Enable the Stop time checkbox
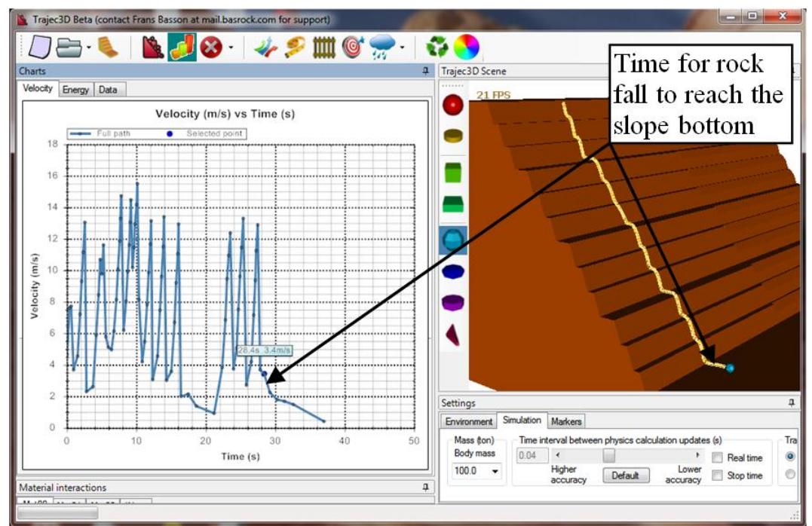Viewport: 812px width, 526px height. [717, 476]
